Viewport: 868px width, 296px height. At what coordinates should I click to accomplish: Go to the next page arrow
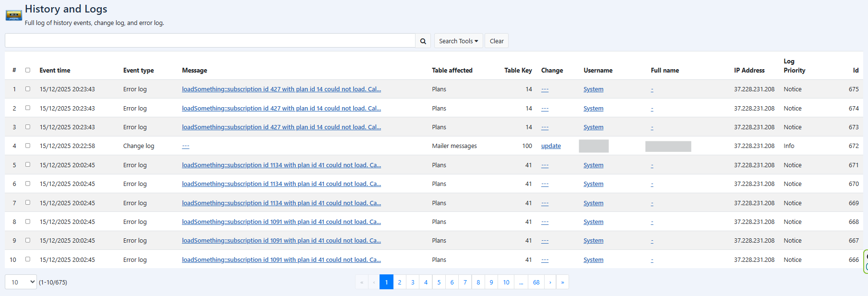(x=550, y=282)
